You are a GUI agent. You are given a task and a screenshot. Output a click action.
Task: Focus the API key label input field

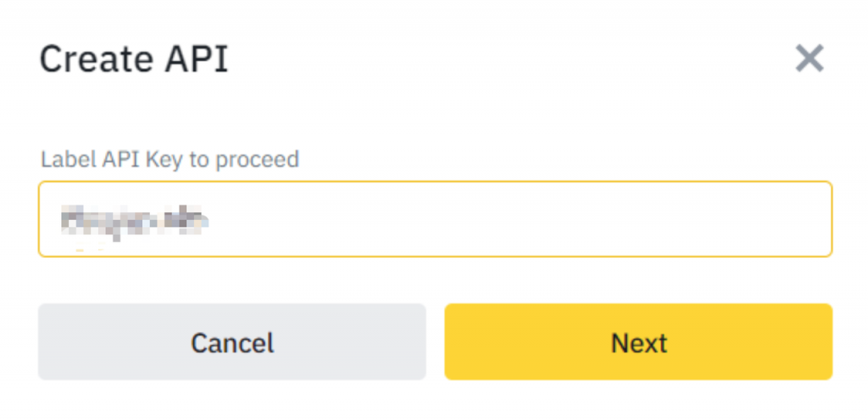click(434, 219)
